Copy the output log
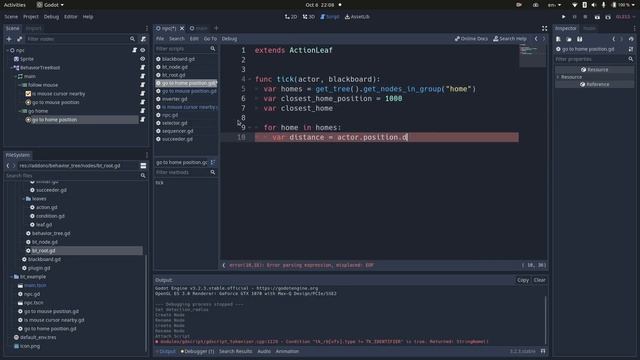Image resolution: width=640 pixels, height=360 pixels. [523, 280]
